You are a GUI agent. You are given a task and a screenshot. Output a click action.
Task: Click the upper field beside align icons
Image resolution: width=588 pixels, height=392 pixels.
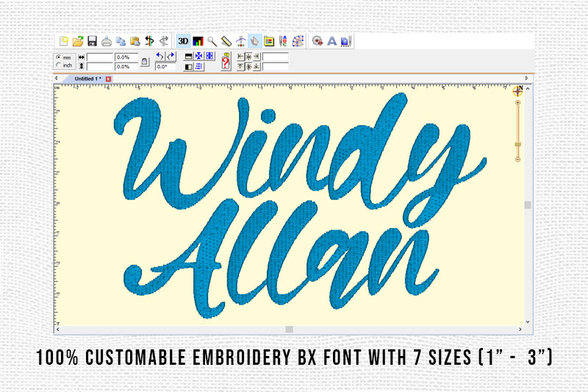coord(275,57)
